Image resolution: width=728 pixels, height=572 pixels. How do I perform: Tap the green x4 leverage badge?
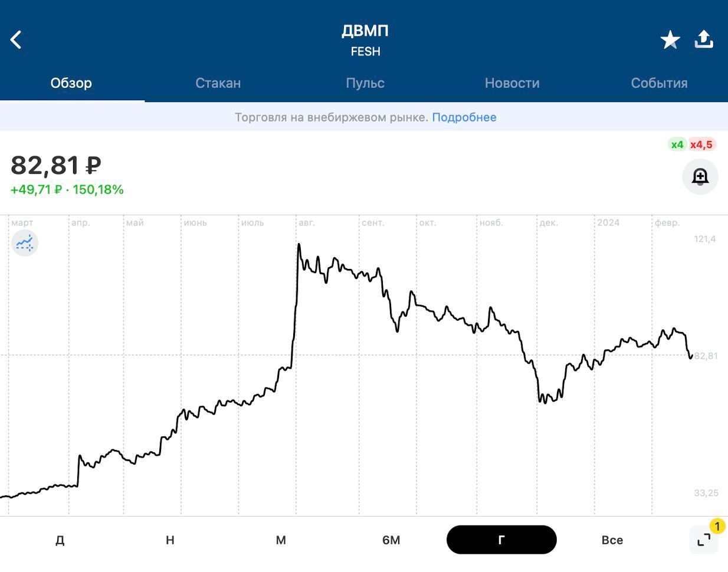click(677, 144)
